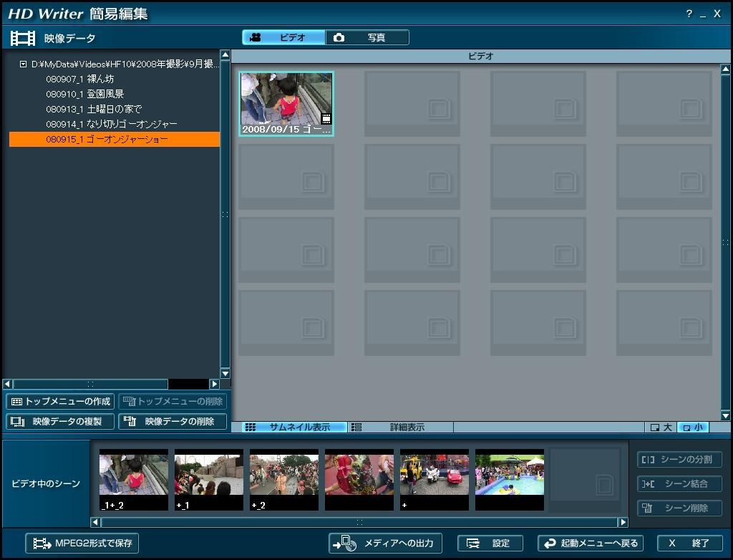The width and height of the screenshot is (733, 560).
Task: Select 080910_1 登園風景 in the tree
Action: 84,94
